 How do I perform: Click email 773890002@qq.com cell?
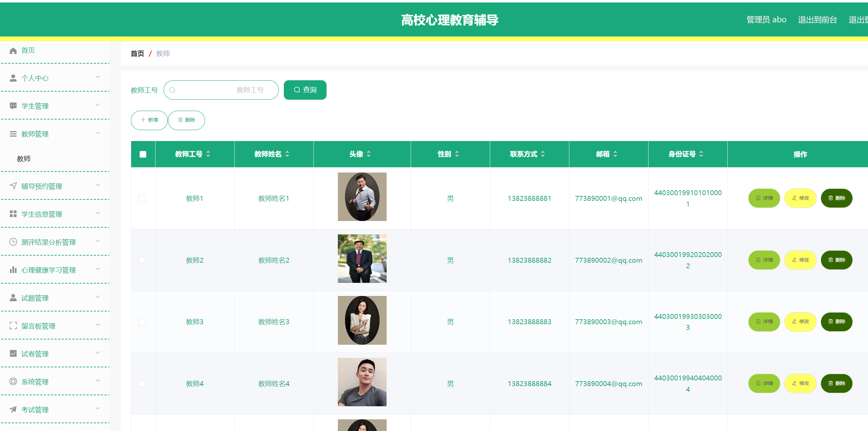(609, 260)
